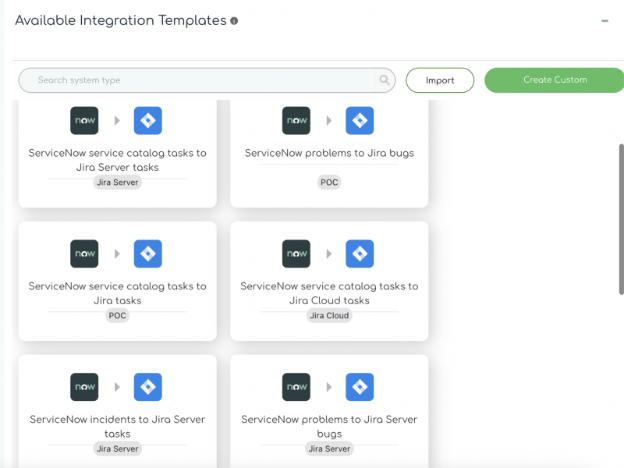Image resolution: width=624 pixels, height=468 pixels.
Task: Click ServiceNow icon on catalog tasks to Jira tasks card
Action: (x=84, y=254)
